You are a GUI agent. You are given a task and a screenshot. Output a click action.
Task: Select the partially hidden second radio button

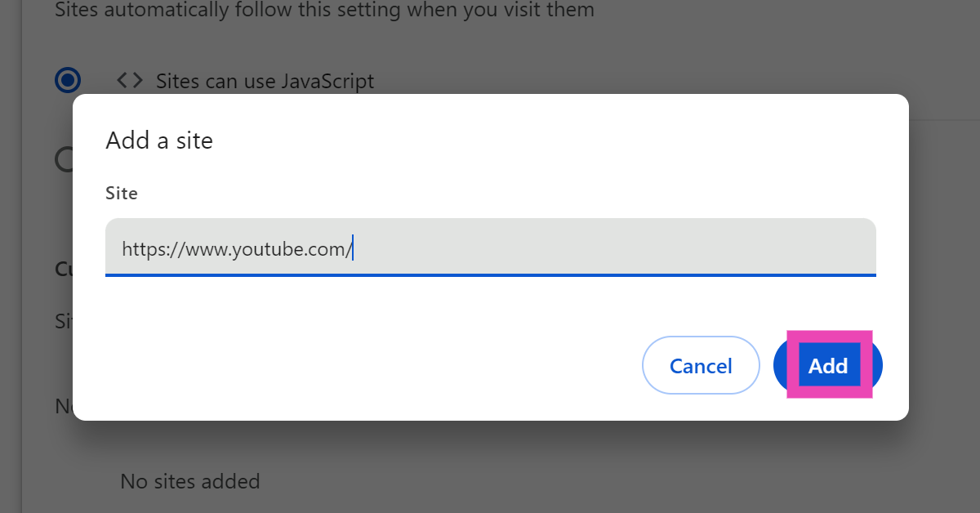pos(64,159)
